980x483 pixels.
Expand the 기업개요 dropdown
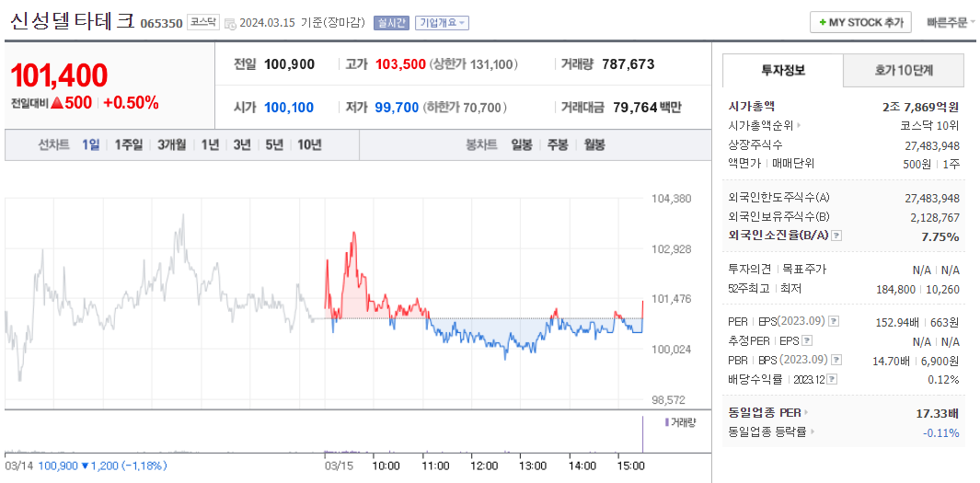[442, 23]
